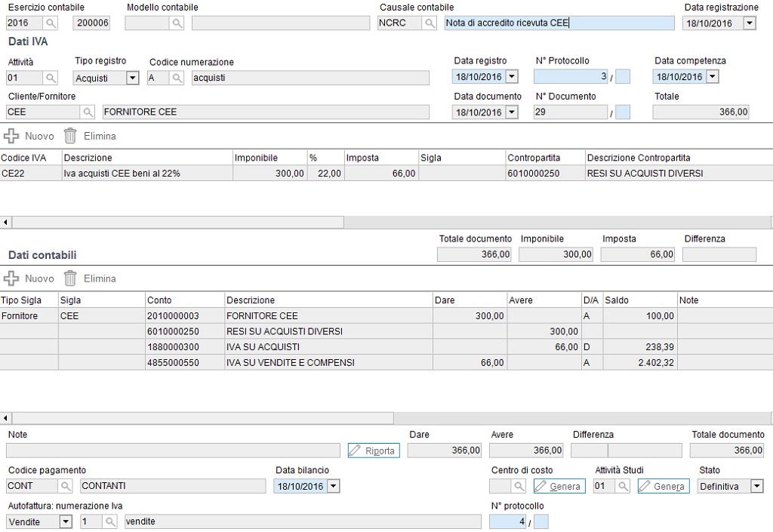
Task: Open Autofattura numerazione 1 lookup
Action: click(x=110, y=521)
